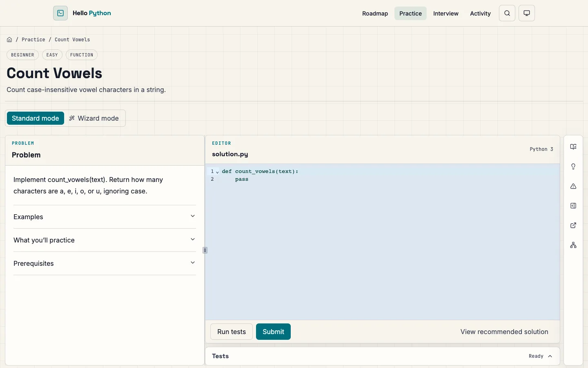Open the search icon button
Viewport: 588px width, 368px height.
tap(507, 13)
